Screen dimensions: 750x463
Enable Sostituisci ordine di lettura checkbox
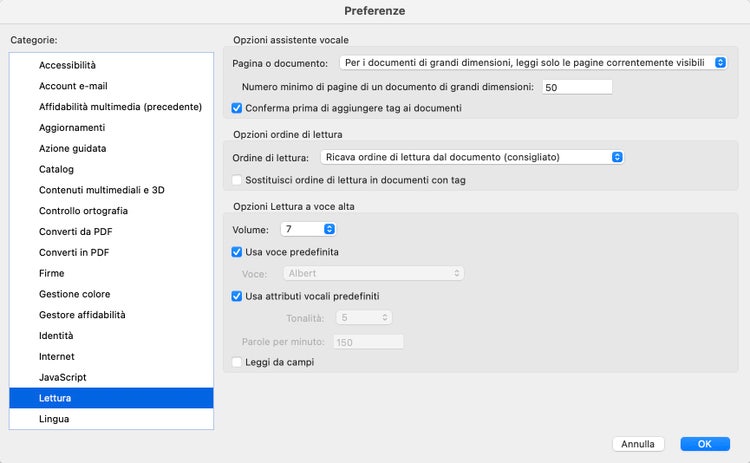click(x=237, y=180)
